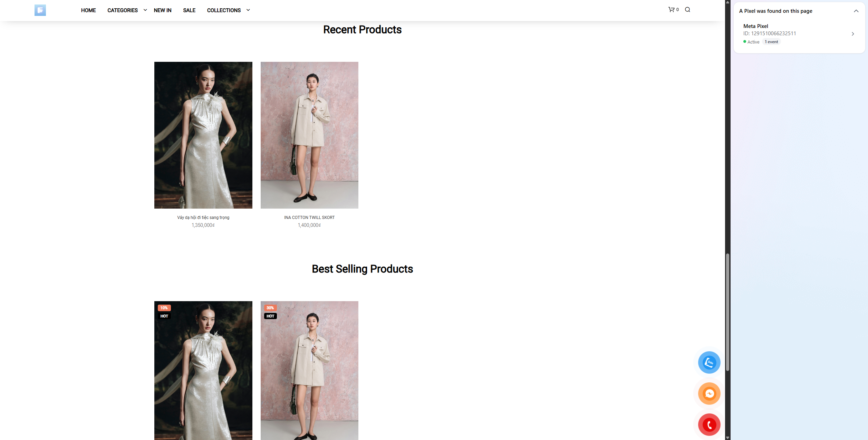Expand the Categories dropdown arrow
The image size is (868, 440).
click(145, 10)
